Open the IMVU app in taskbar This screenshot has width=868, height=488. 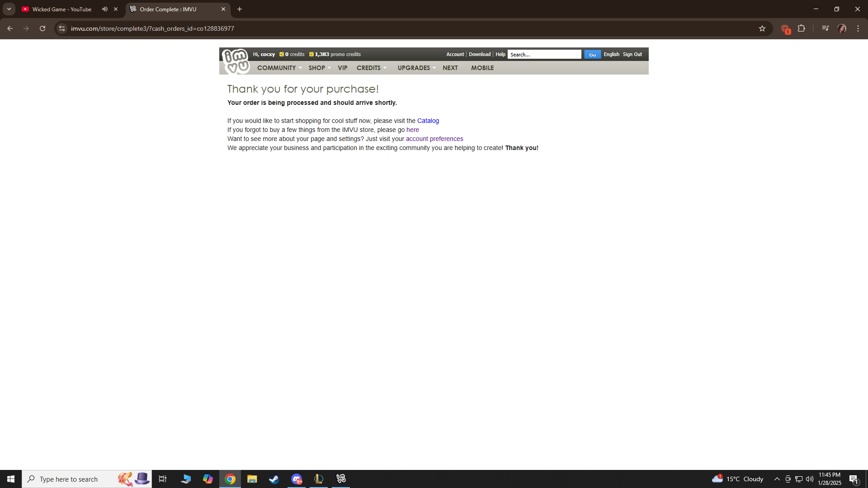(x=341, y=479)
